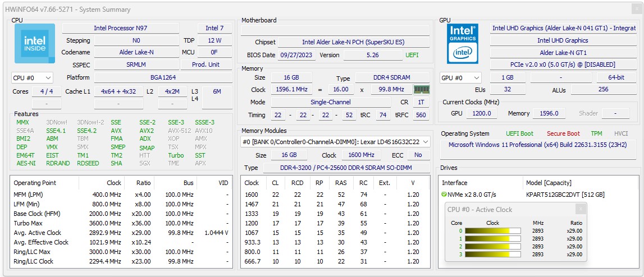The height and width of the screenshot is (277, 644).
Task: Click the TDP 12 W value
Action: (x=214, y=40)
